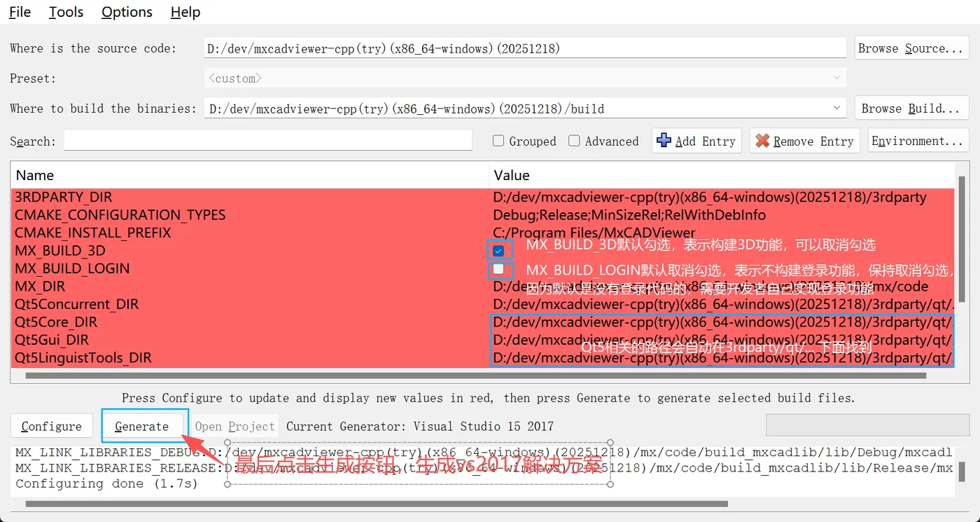Click the entries table horizontal scrollbar
Image resolution: width=980 pixels, height=522 pixels.
point(476,376)
